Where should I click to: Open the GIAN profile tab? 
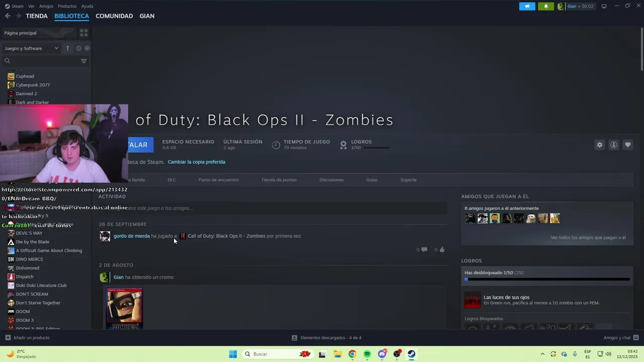point(147,16)
